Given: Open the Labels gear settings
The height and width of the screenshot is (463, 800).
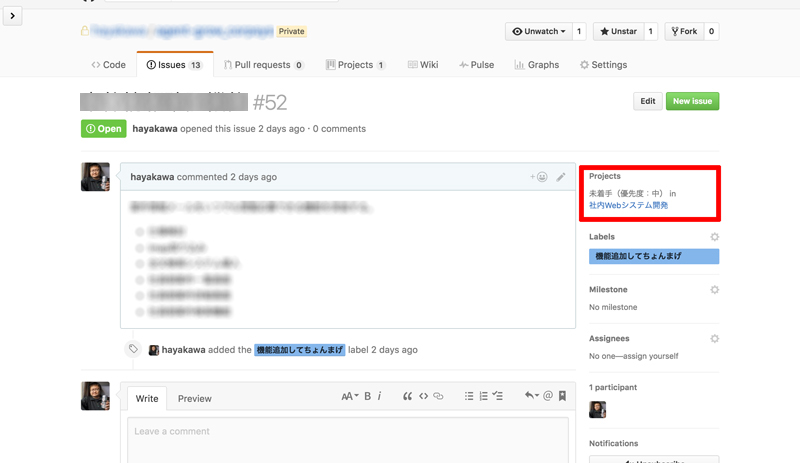Looking at the screenshot, I should pyautogui.click(x=714, y=237).
